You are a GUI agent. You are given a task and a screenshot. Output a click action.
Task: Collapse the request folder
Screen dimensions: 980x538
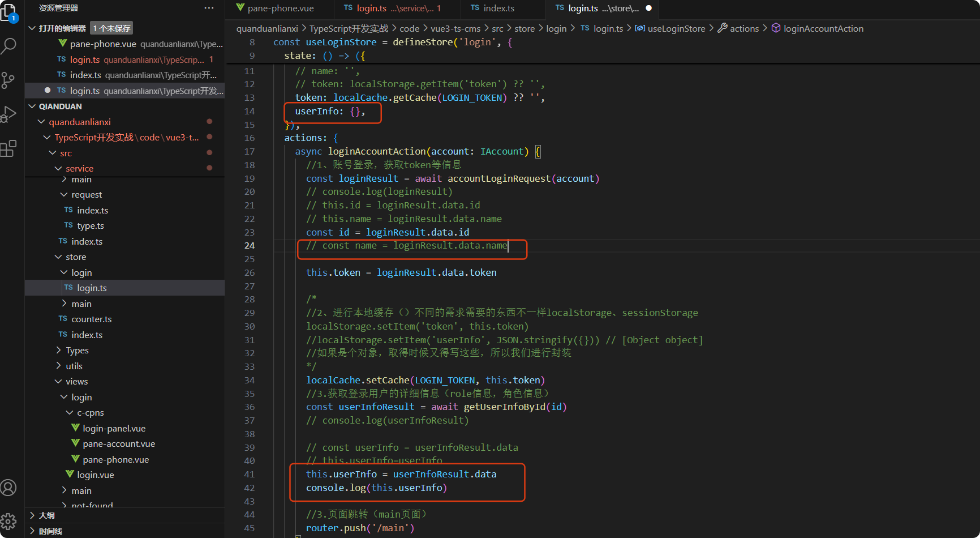click(64, 194)
